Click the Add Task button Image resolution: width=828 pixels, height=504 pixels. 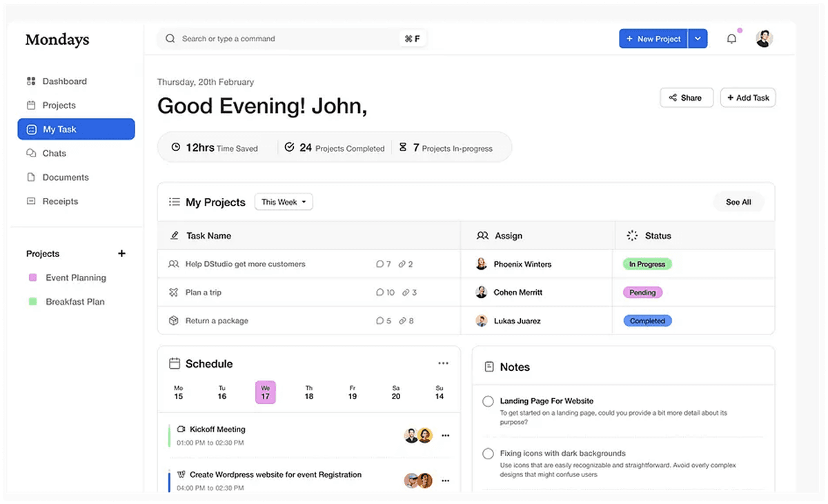(747, 97)
